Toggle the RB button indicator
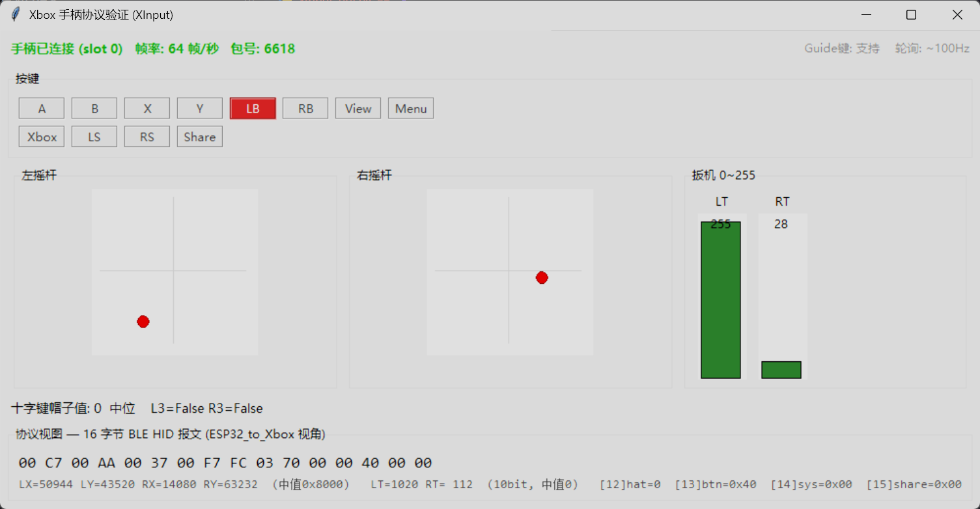The image size is (980, 509). click(x=305, y=109)
